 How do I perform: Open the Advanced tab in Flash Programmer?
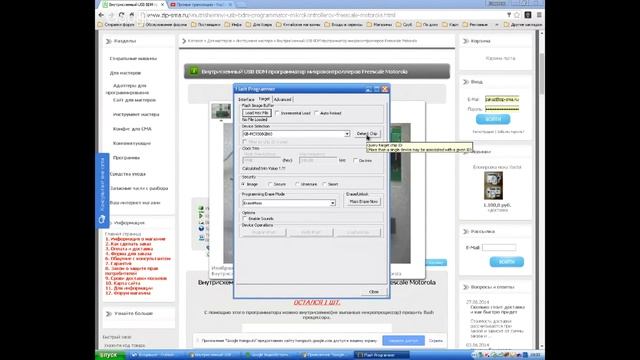pos(282,100)
